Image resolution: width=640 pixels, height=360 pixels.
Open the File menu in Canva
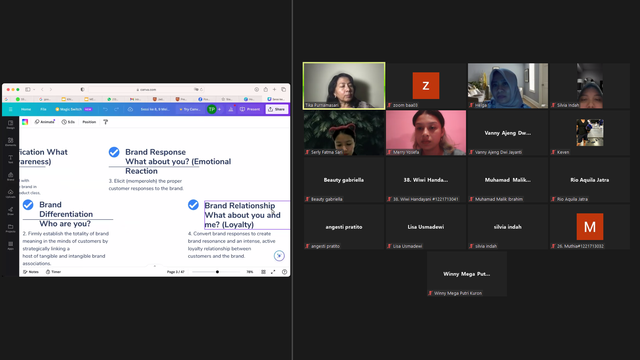pyautogui.click(x=43, y=109)
